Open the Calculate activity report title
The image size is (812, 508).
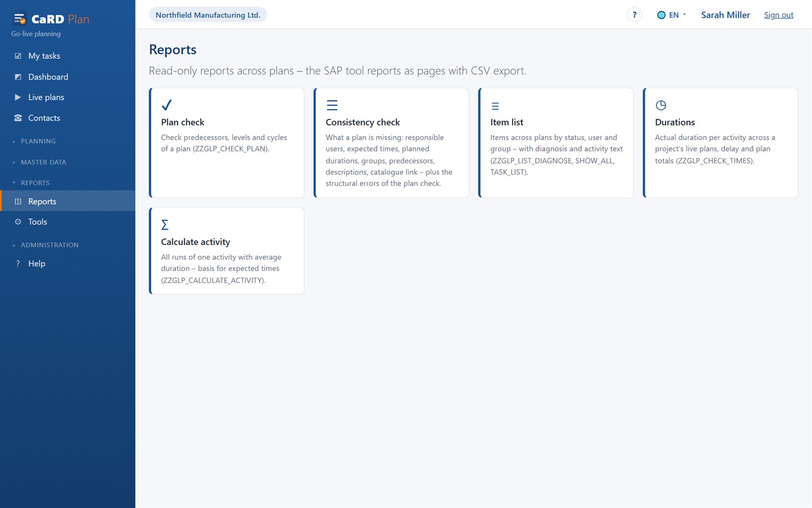[x=195, y=242]
